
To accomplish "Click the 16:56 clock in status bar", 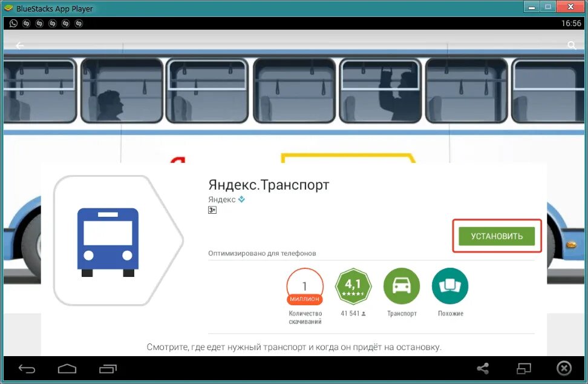I will tap(571, 23).
